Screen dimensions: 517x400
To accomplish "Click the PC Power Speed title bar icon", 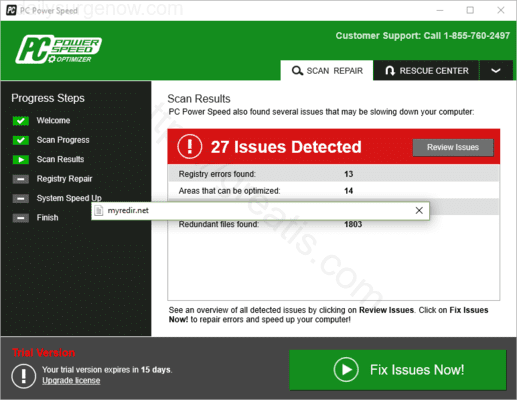I will pos(11,10).
